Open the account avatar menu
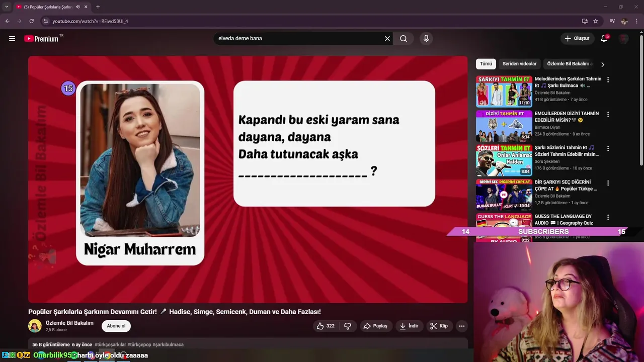644x362 pixels. coord(624,38)
